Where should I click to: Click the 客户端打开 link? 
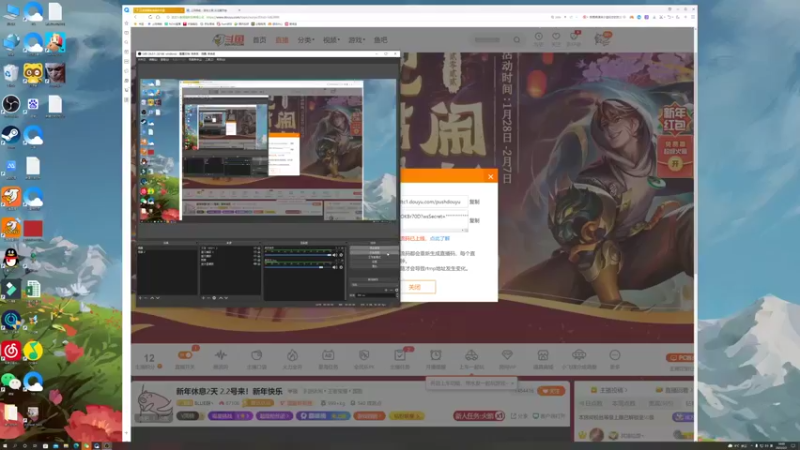click(549, 416)
